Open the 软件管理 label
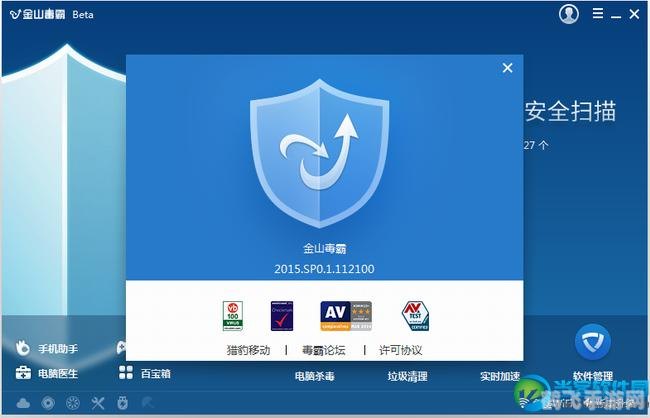The width and height of the screenshot is (650, 418). (593, 376)
